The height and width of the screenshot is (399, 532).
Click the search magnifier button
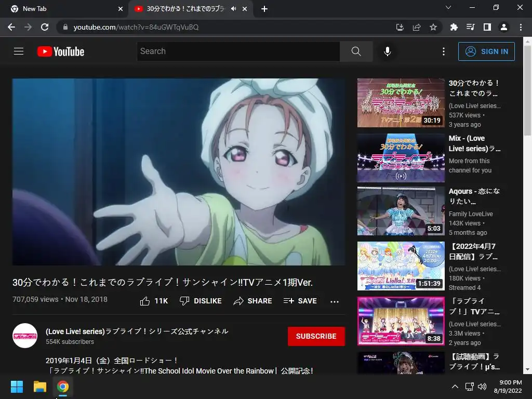point(356,51)
